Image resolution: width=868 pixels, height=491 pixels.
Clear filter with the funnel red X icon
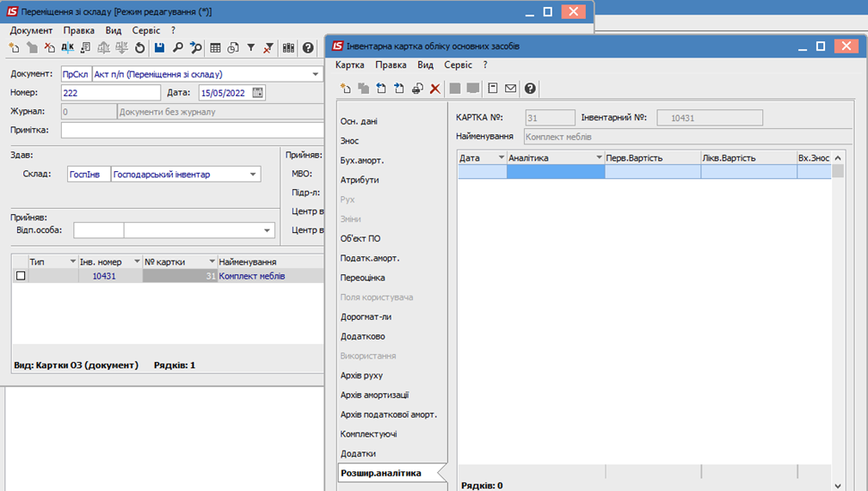coord(268,48)
